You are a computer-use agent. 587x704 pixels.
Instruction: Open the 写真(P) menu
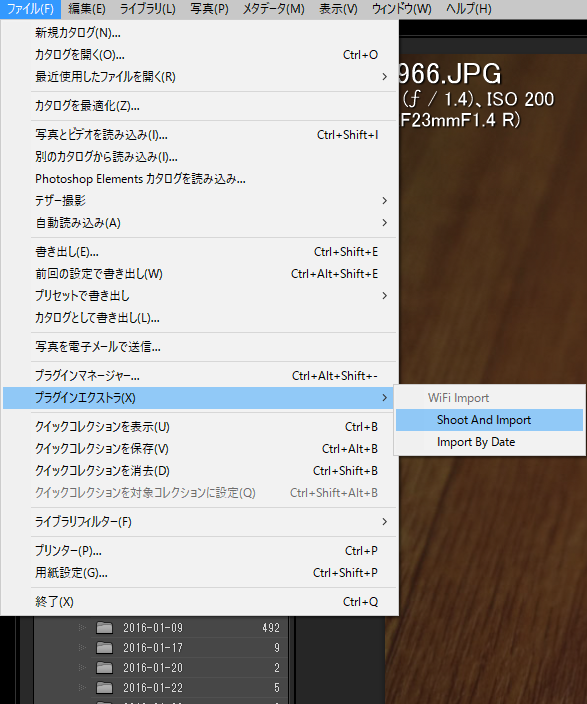pyautogui.click(x=209, y=9)
